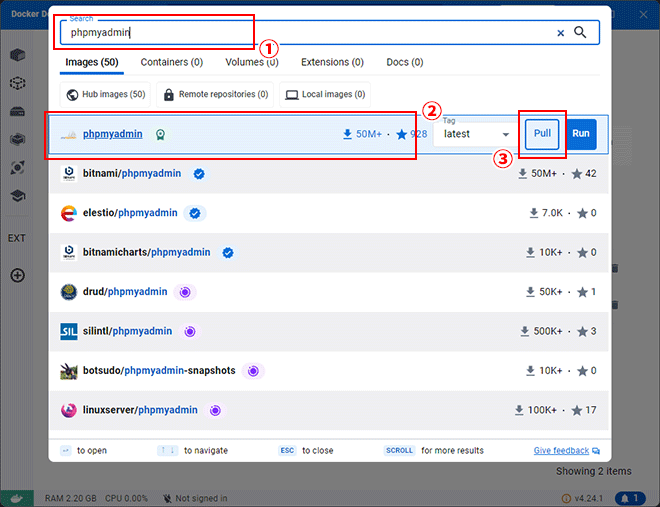Click the open source badge beside drud/phpmyadmin
This screenshot has height=507, width=660.
[185, 292]
